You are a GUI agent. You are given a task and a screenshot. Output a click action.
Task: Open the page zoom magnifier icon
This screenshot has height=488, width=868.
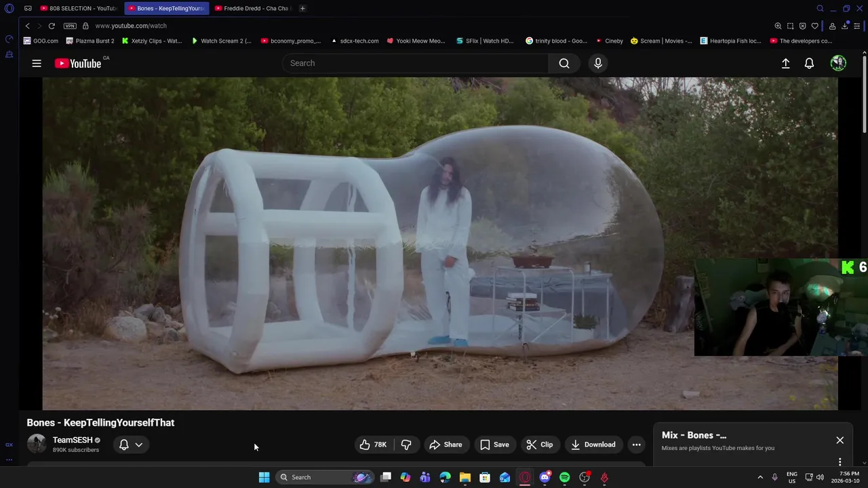click(x=778, y=26)
